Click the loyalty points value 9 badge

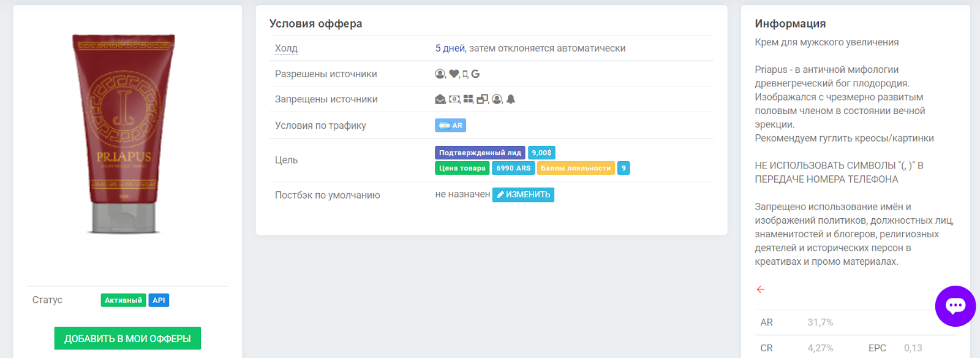pyautogui.click(x=624, y=168)
